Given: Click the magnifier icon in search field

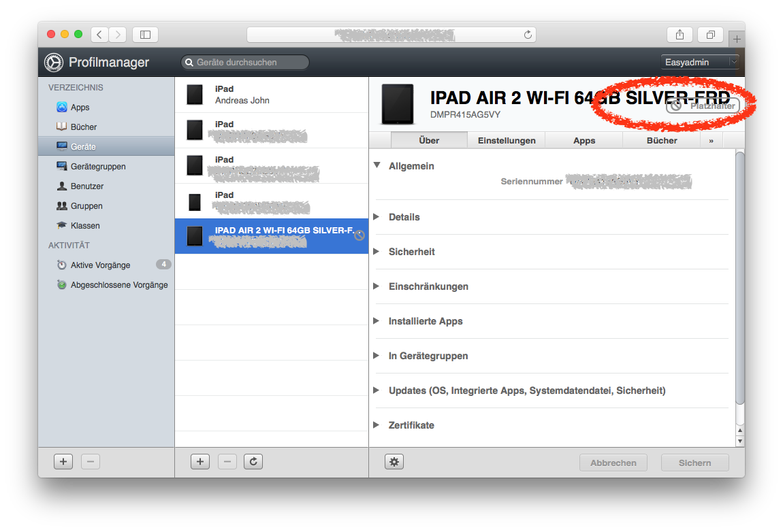Looking at the screenshot, I should point(189,63).
